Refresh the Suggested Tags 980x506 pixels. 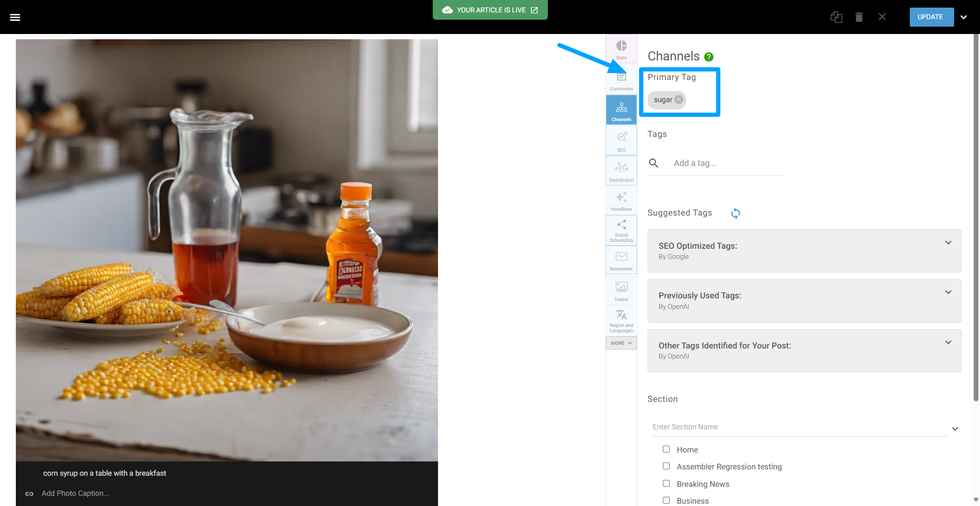(x=735, y=213)
